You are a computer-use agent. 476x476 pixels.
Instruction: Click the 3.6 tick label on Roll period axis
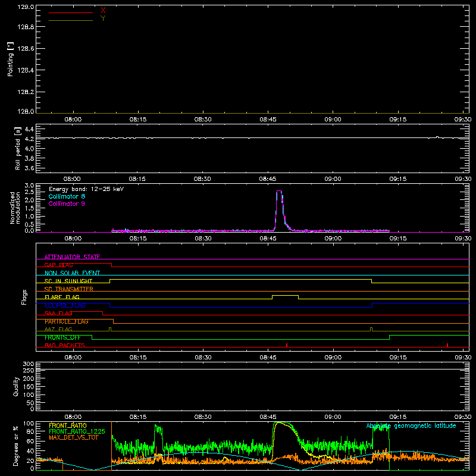[29, 168]
